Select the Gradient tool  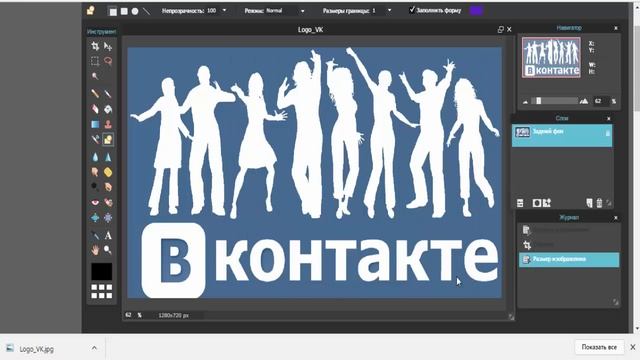point(95,124)
